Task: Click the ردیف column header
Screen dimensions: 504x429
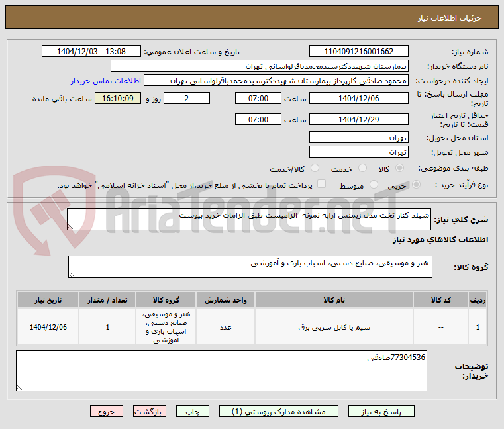Action: (478, 300)
